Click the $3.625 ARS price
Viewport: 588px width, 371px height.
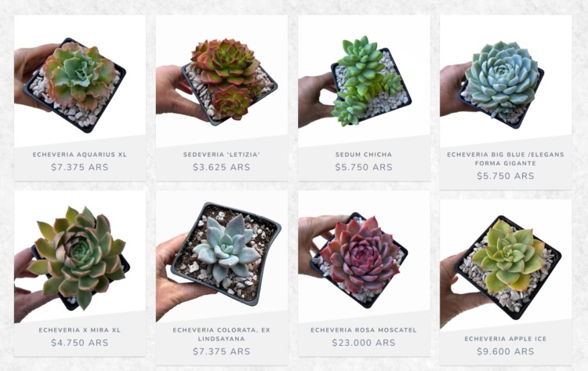click(222, 167)
